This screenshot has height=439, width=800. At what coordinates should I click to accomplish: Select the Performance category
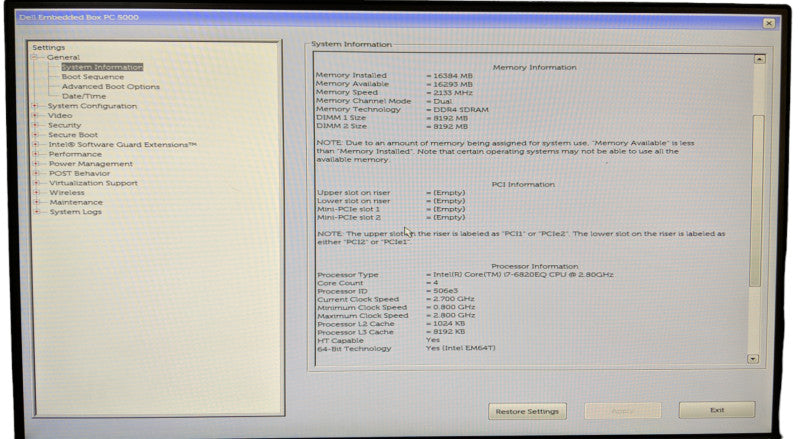[75, 154]
